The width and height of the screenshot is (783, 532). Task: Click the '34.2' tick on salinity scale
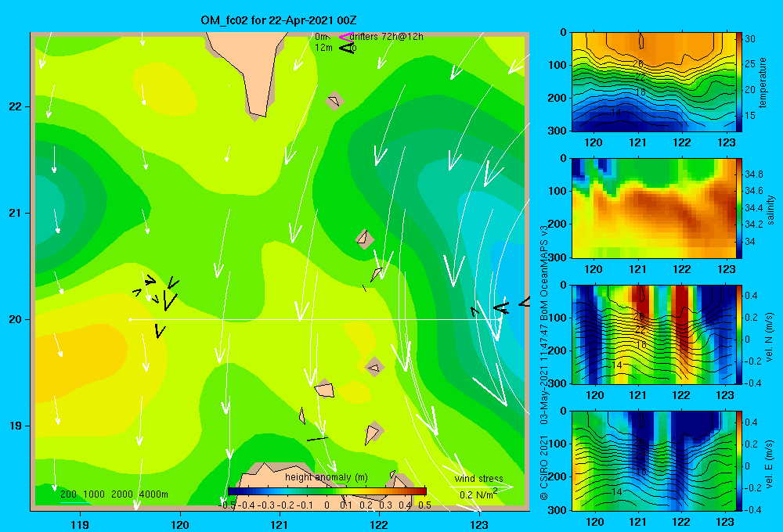pyautogui.click(x=753, y=225)
